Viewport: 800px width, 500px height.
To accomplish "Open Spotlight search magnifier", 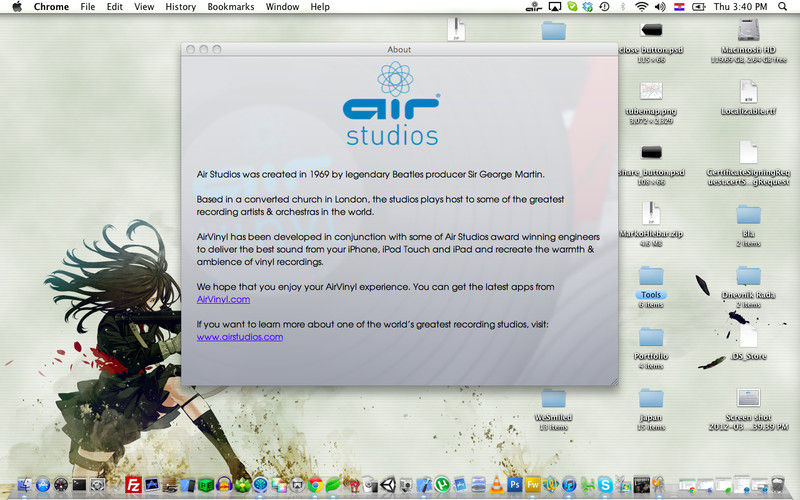I will click(x=782, y=7).
